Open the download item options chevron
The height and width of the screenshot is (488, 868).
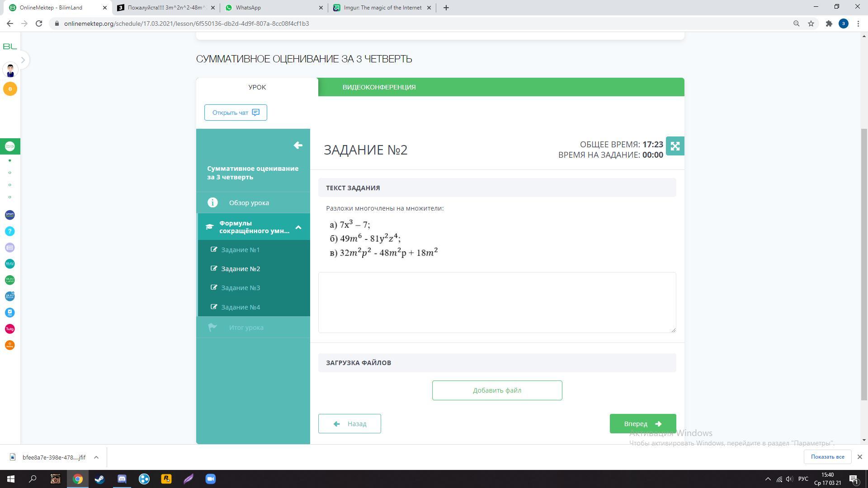tap(96, 457)
